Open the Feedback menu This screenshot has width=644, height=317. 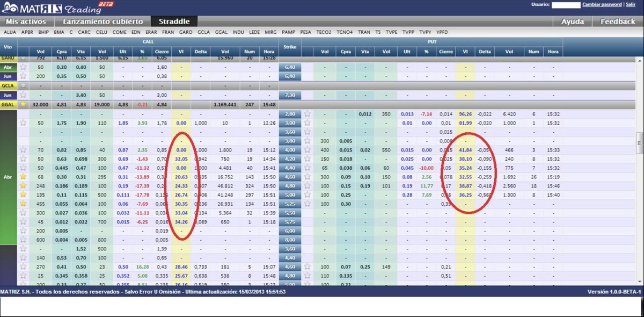pos(618,21)
